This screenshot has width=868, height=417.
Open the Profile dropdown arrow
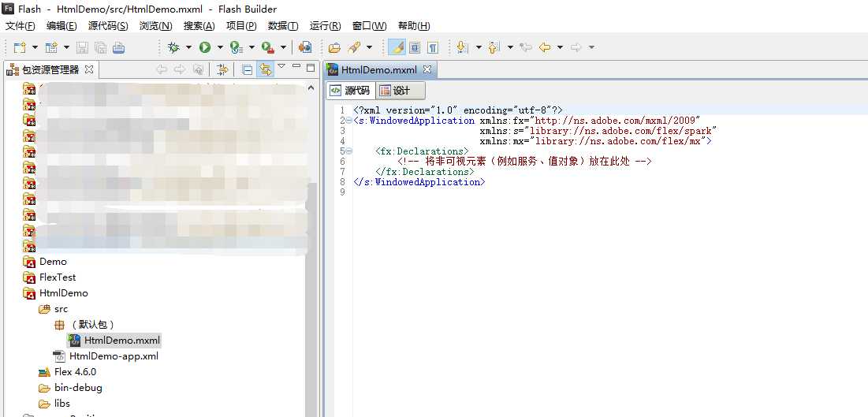(x=251, y=47)
